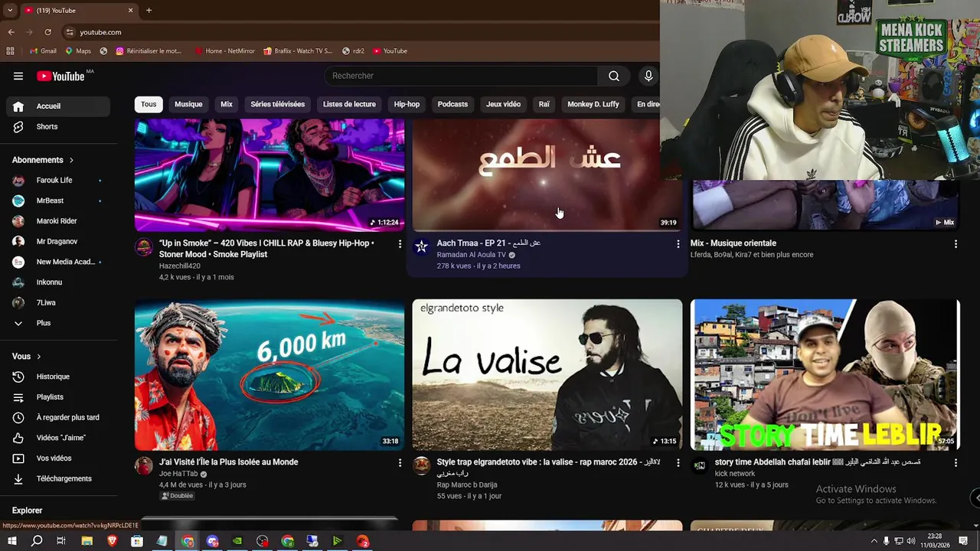
Task: Go back in browser history
Action: tap(11, 32)
